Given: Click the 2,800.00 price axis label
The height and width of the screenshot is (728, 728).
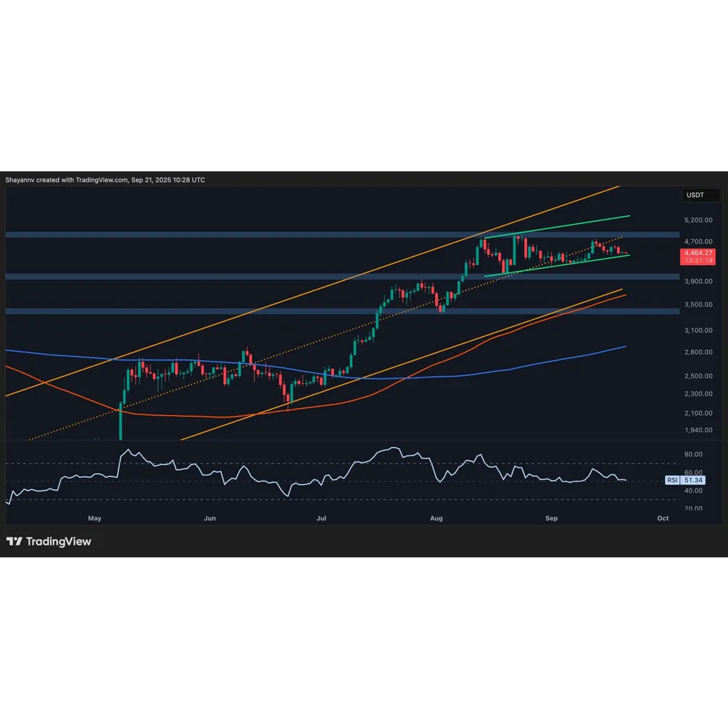Looking at the screenshot, I should tap(698, 352).
